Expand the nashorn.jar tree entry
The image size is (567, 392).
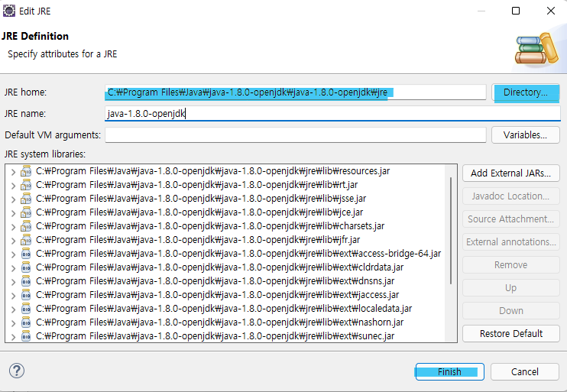click(x=14, y=323)
